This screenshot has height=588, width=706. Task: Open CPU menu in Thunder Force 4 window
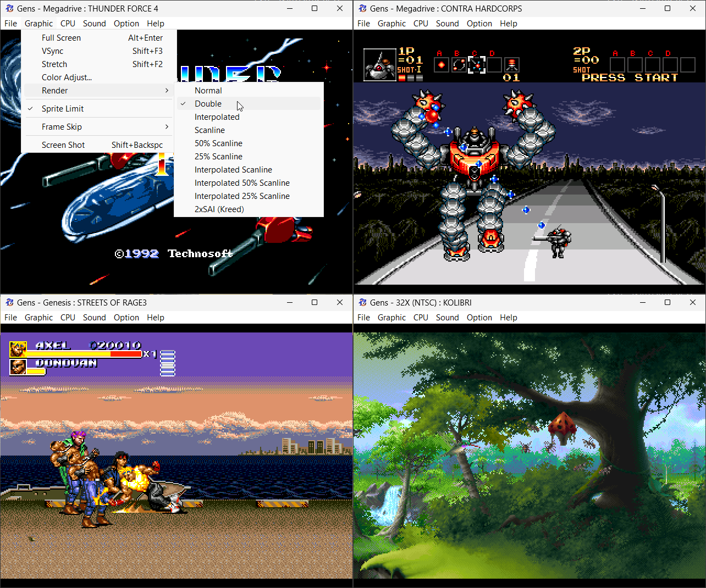coord(68,23)
